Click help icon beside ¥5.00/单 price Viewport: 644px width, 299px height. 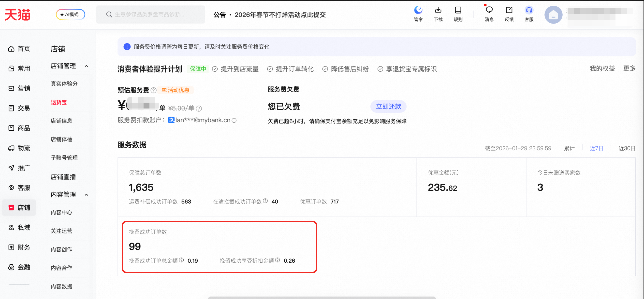point(199,108)
